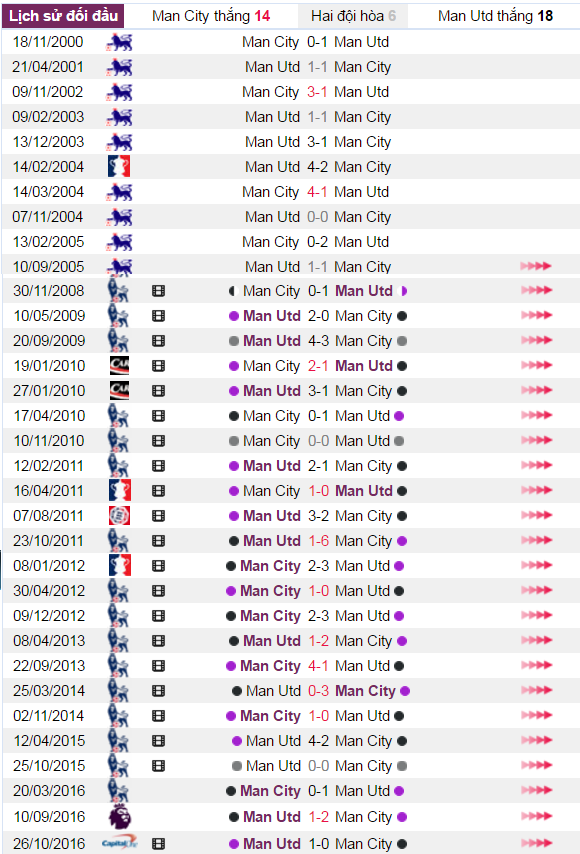
Task: Click Premier League lion logo on 10/09/2016
Action: click(120, 816)
